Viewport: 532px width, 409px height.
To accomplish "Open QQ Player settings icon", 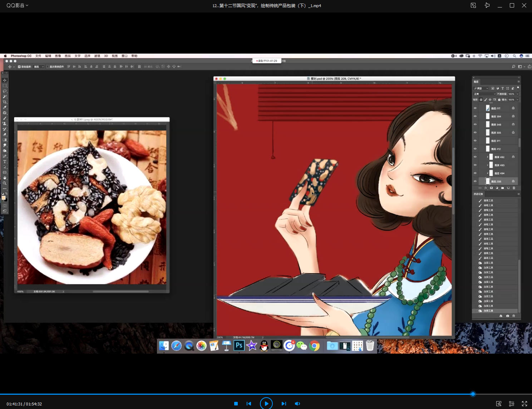I will pyautogui.click(x=512, y=404).
